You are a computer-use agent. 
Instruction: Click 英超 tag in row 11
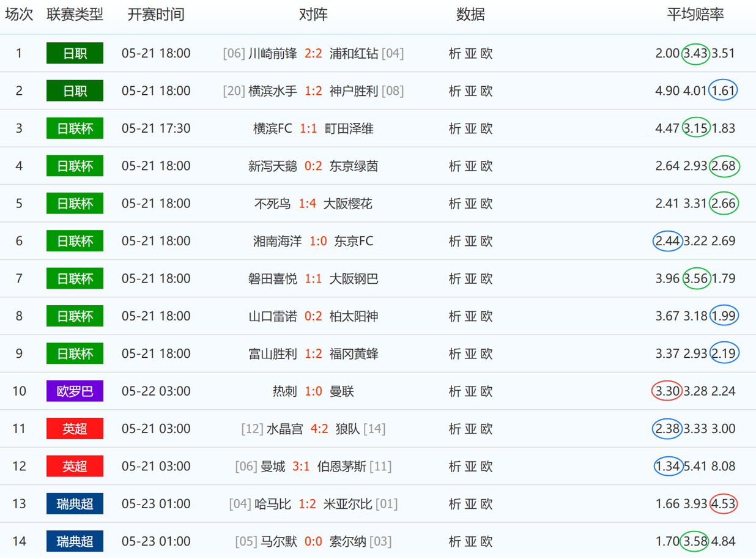[75, 429]
